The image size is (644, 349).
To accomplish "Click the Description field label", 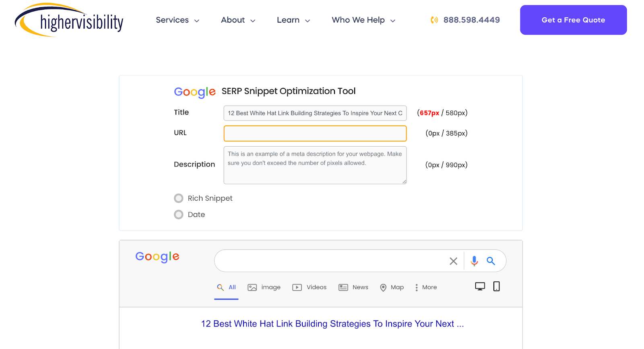I will (x=194, y=164).
